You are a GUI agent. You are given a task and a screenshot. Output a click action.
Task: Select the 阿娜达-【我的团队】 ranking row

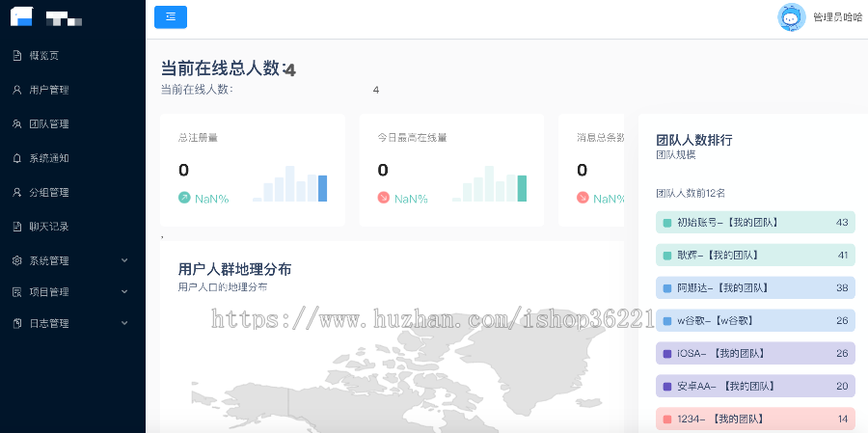(755, 287)
